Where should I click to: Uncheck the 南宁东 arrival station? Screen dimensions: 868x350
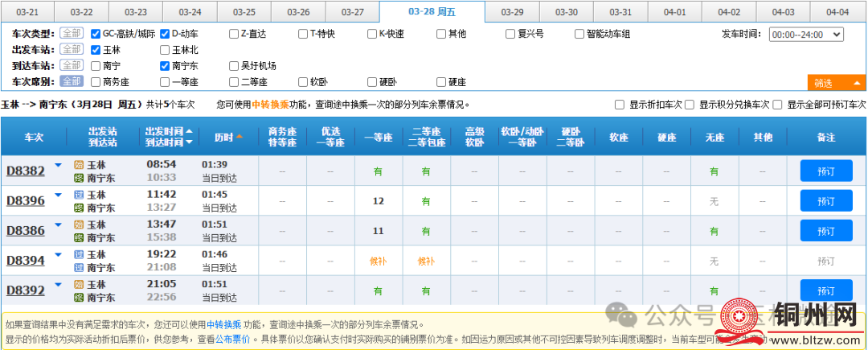click(x=165, y=66)
